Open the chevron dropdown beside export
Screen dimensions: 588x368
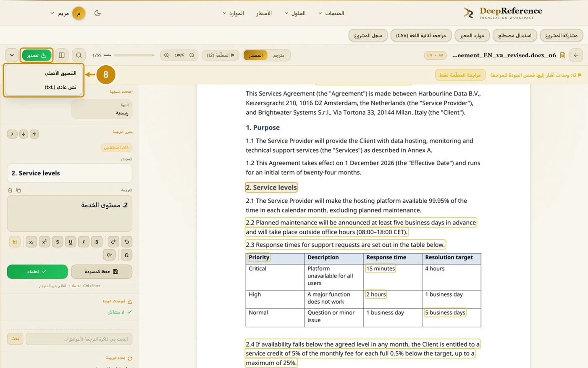coord(12,55)
